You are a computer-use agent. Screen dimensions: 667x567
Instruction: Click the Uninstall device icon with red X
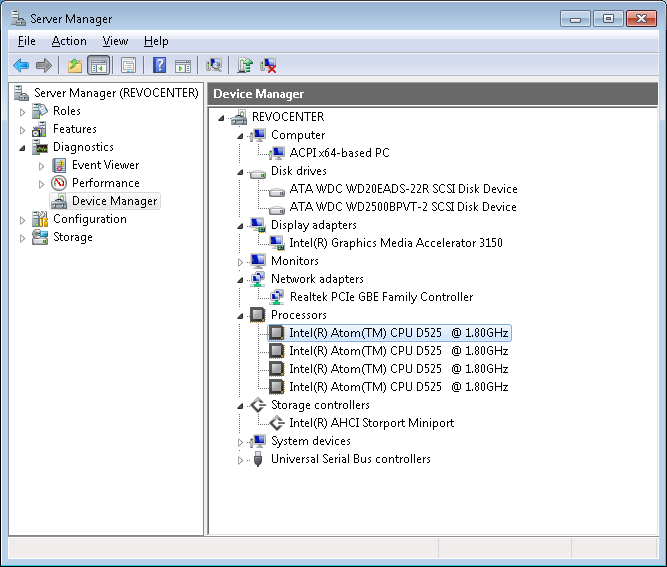[268, 66]
